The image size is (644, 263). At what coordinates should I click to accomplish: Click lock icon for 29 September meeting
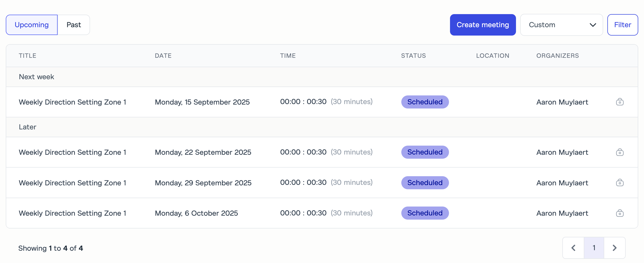[620, 183]
